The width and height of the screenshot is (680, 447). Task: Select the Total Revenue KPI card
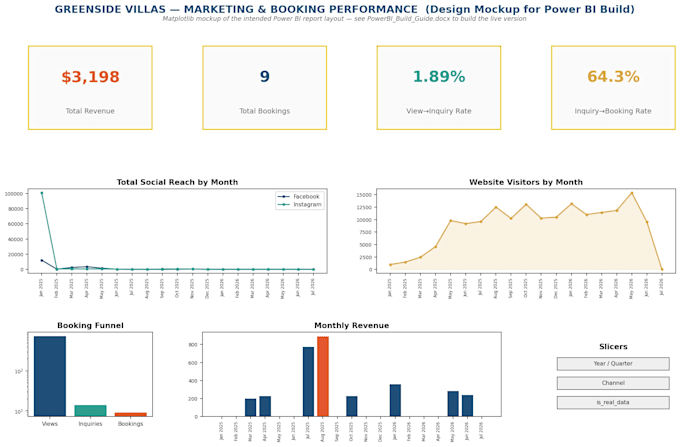pos(90,88)
